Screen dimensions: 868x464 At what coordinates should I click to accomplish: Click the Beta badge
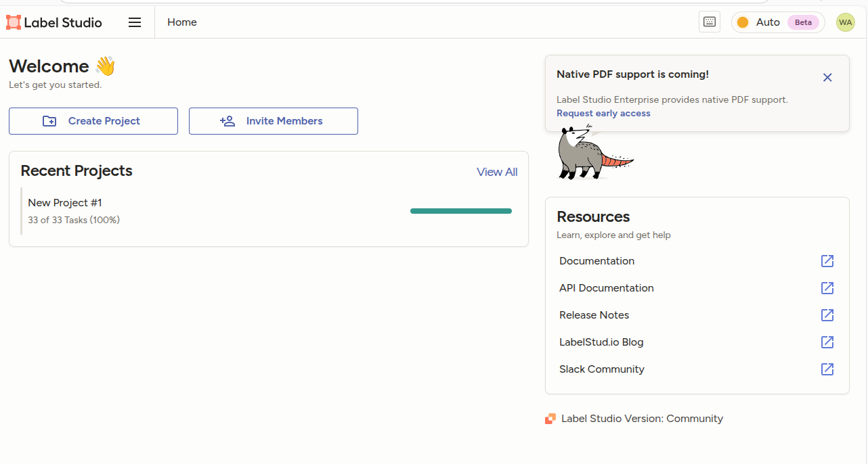click(803, 22)
